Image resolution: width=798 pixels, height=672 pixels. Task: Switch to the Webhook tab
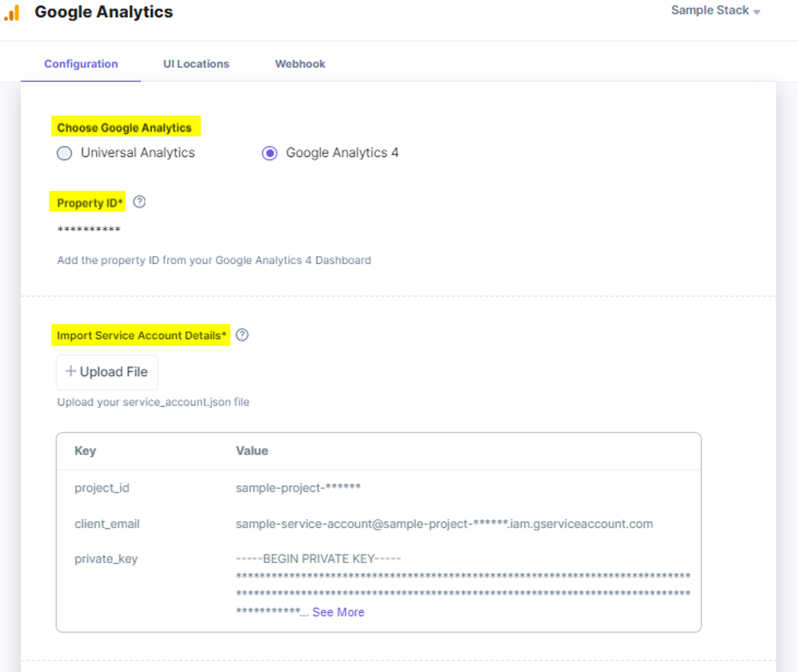click(300, 64)
